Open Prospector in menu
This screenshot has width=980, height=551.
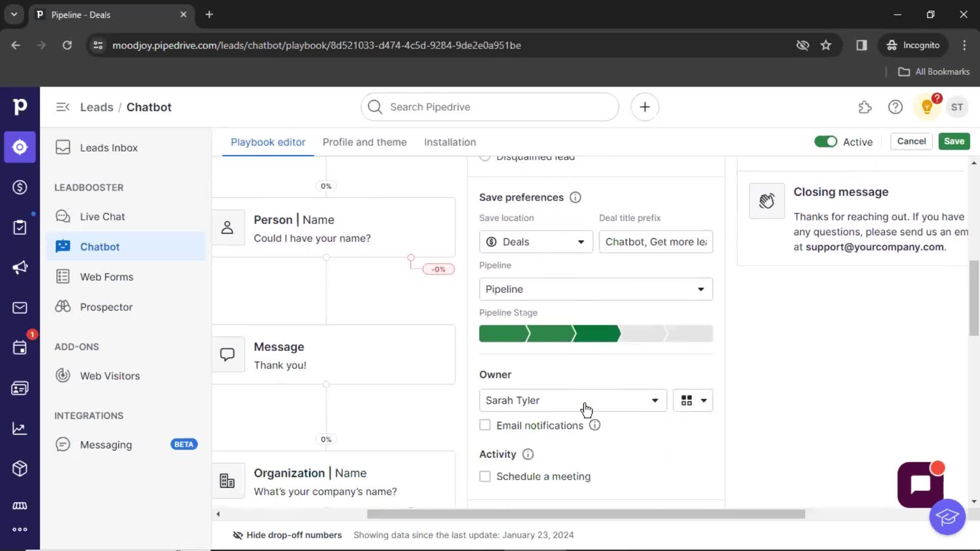click(126, 307)
